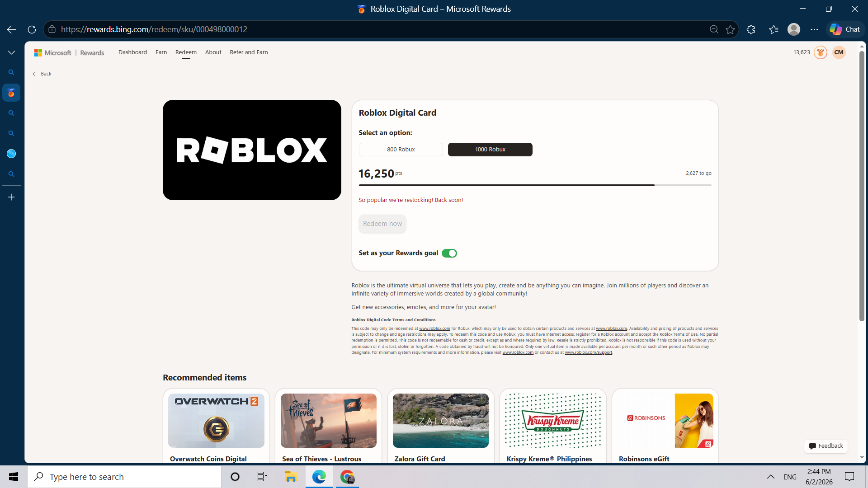The height and width of the screenshot is (488, 868).
Task: Add this page to favorites with the star
Action: pyautogui.click(x=730, y=29)
